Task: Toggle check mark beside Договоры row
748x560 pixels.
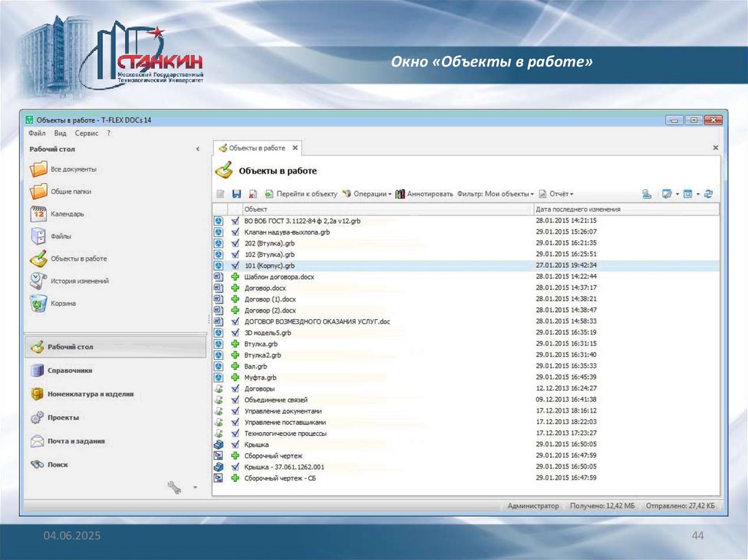Action: tap(235, 389)
